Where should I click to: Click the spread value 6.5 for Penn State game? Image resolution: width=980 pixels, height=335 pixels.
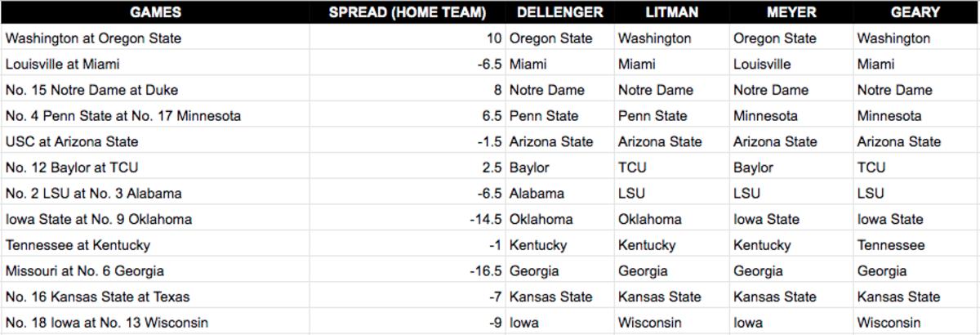pyautogui.click(x=408, y=115)
